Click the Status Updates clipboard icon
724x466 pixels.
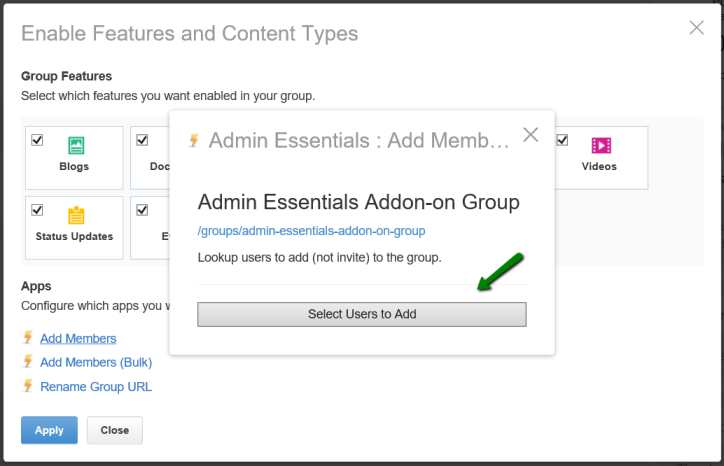(x=76, y=215)
